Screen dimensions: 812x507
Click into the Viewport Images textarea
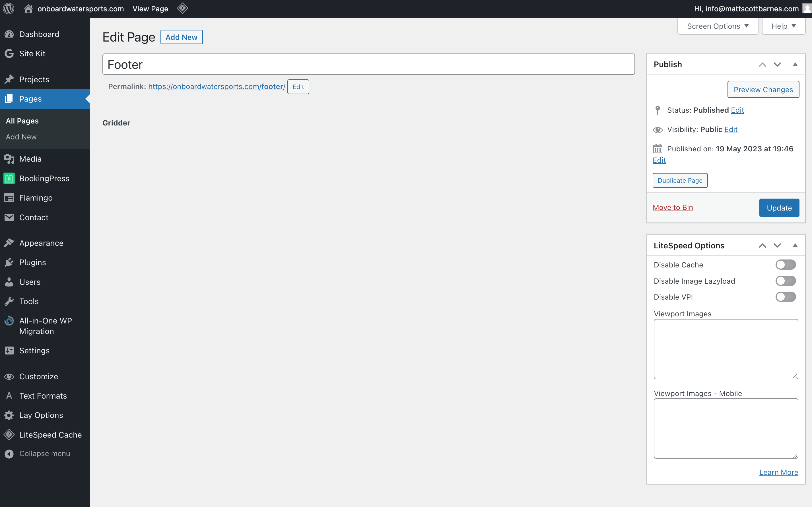(x=726, y=349)
